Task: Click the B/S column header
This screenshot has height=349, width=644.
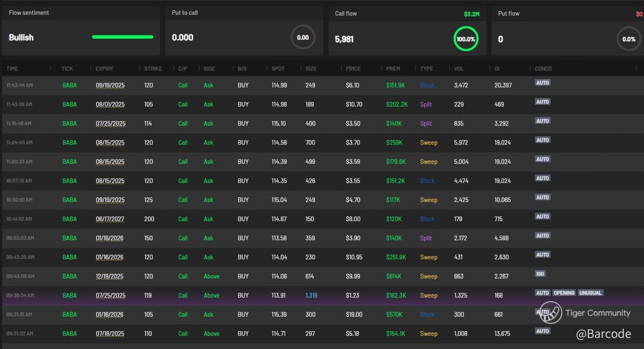Action: click(242, 69)
